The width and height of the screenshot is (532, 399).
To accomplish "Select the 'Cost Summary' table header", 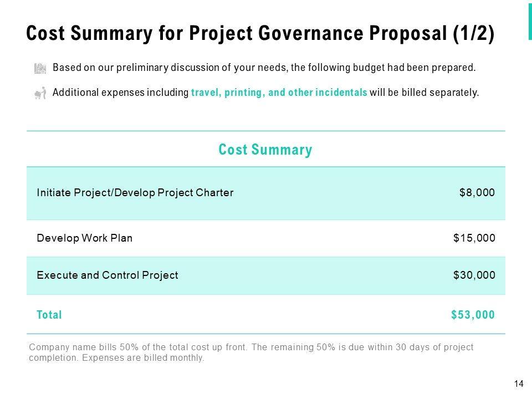I will click(x=265, y=150).
